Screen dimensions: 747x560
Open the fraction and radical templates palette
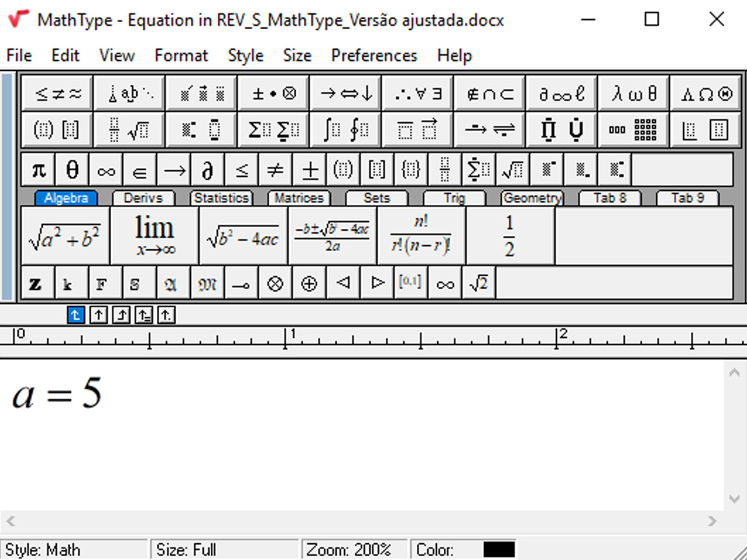(129, 129)
